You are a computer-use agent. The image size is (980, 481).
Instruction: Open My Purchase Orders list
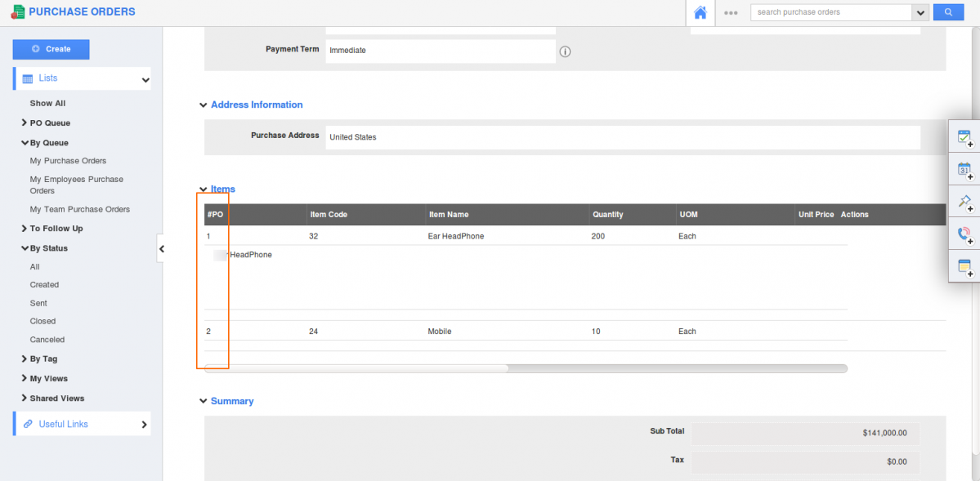click(68, 161)
